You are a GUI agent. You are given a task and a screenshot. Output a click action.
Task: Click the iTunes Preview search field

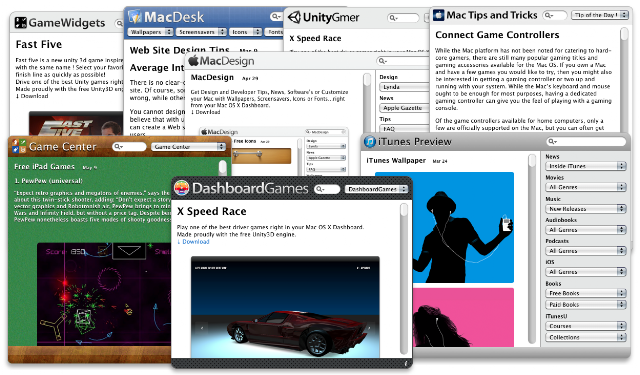point(586,141)
